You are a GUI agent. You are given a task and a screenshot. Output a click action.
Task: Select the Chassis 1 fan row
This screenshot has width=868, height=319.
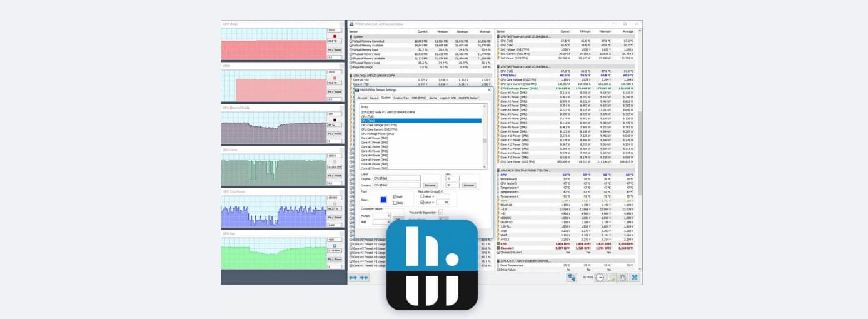pos(567,248)
